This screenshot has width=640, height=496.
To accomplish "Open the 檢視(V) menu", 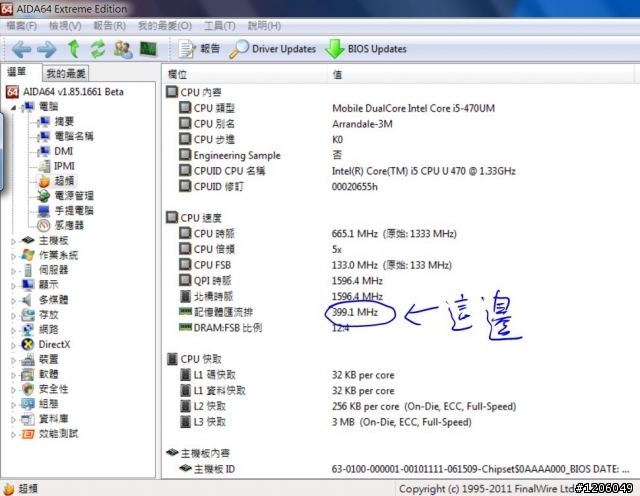I will coord(65,26).
